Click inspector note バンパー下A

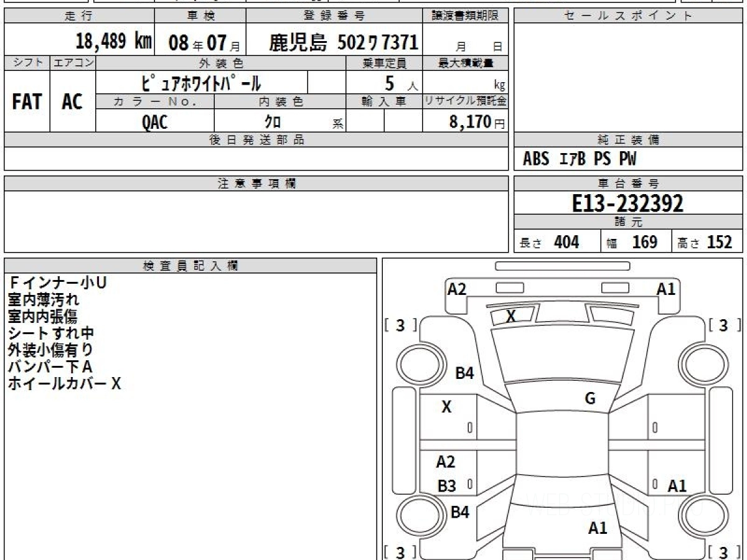pyautogui.click(x=50, y=367)
